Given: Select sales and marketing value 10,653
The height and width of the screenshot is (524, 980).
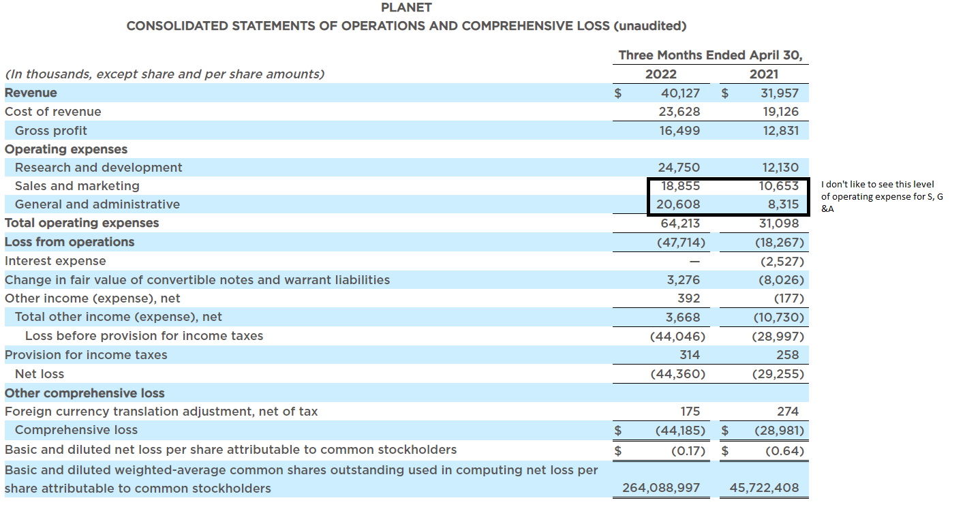Looking at the screenshot, I should click(x=780, y=186).
